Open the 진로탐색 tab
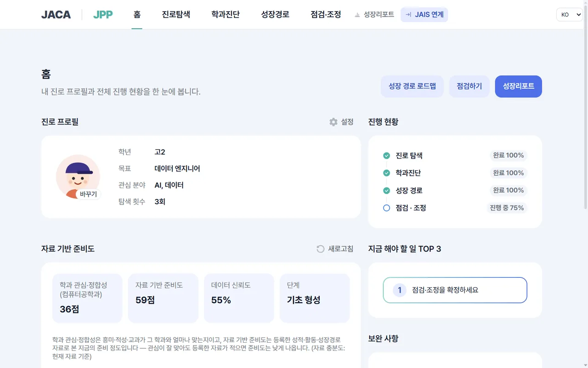This screenshot has height=368, width=588. coord(176,15)
